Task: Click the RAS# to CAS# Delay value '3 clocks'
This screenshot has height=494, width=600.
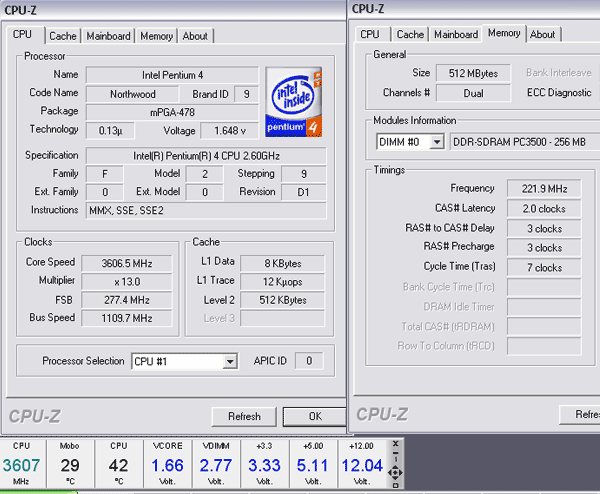Action: tap(544, 228)
